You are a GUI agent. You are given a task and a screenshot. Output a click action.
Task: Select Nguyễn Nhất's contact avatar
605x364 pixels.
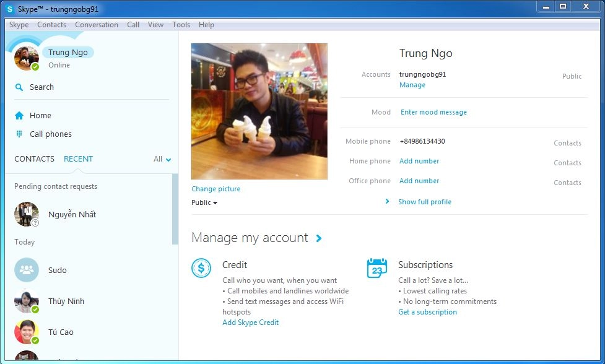[26, 214]
